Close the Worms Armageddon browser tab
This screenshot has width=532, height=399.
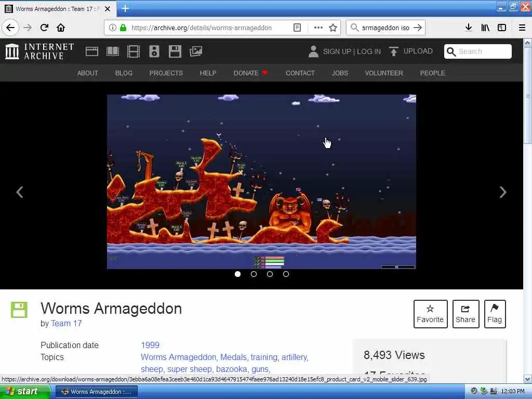click(108, 9)
